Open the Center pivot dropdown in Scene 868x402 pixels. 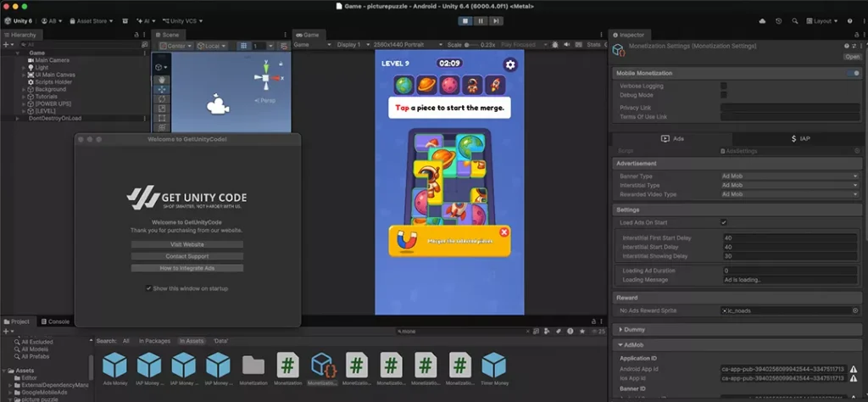pyautogui.click(x=176, y=46)
